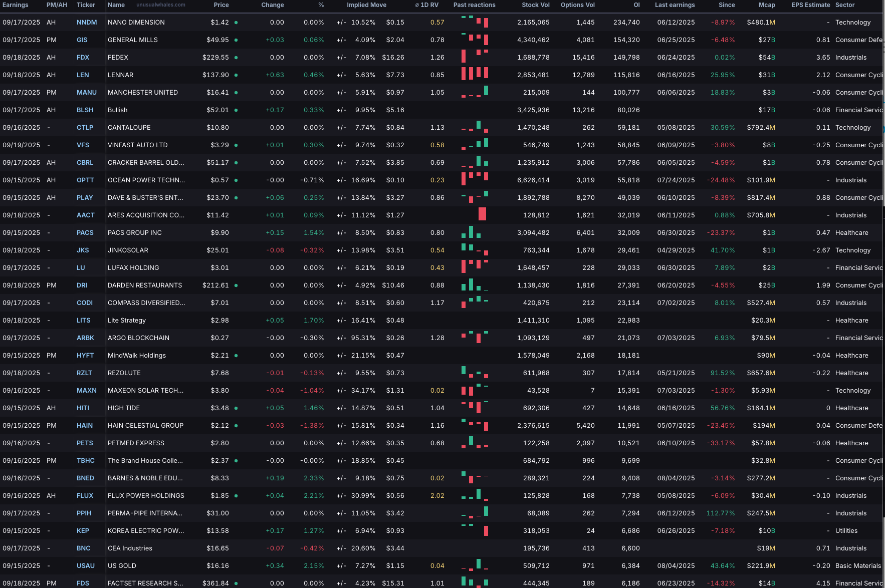Select PETMED EXPRESS company name
Screen dimensions: 885x588
pos(136,443)
